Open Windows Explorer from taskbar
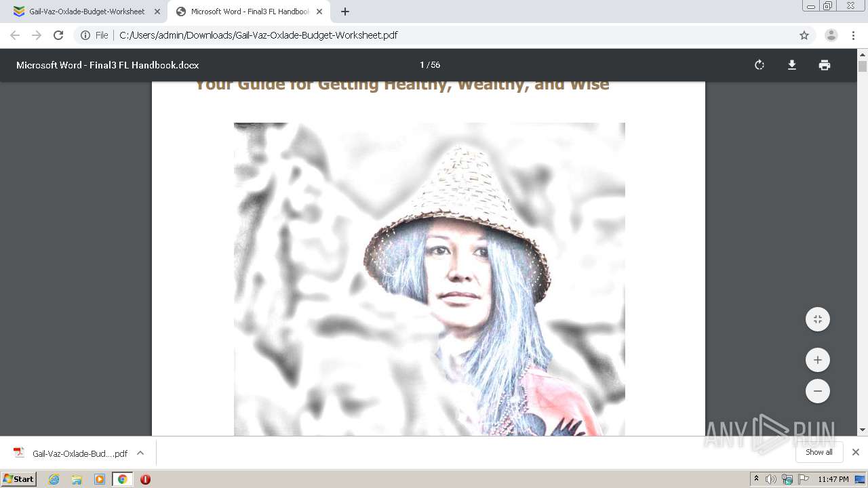This screenshot has width=868, height=488. tap(77, 479)
